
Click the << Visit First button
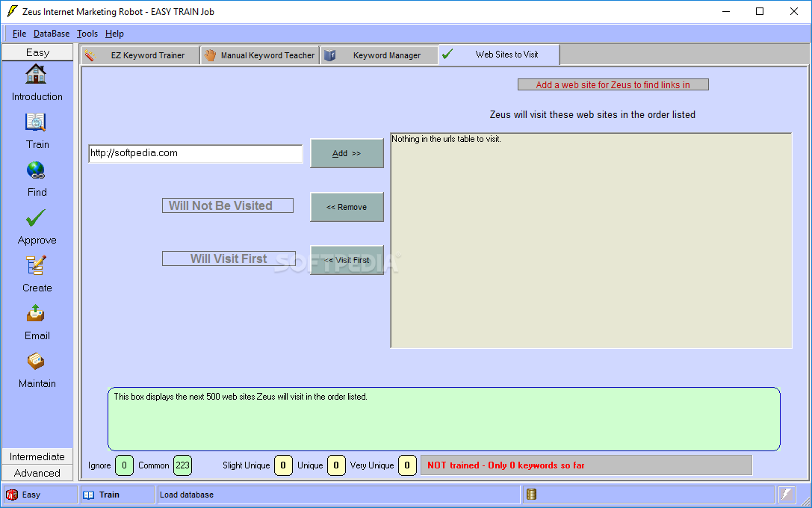[x=347, y=260]
